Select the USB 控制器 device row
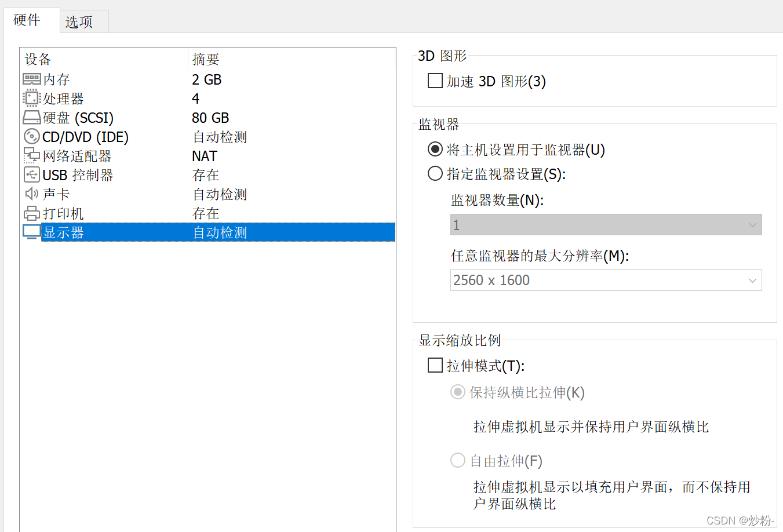The image size is (783, 532). 207,175
